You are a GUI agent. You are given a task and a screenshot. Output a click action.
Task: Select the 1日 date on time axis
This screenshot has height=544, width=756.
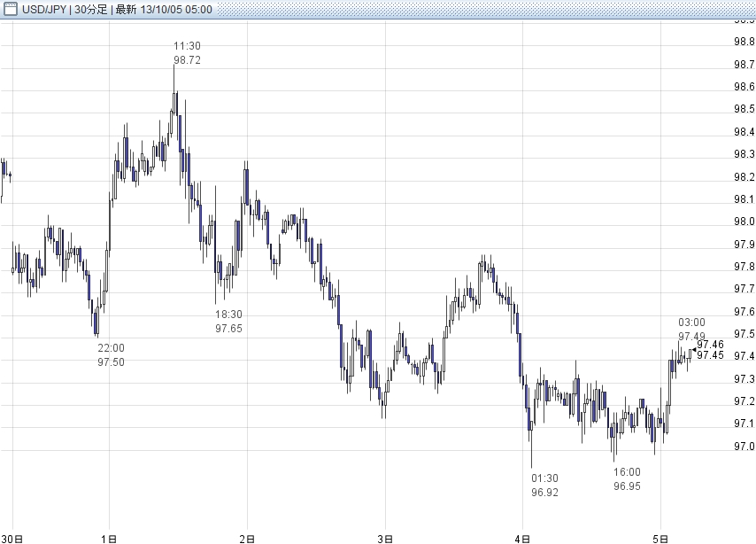109,538
